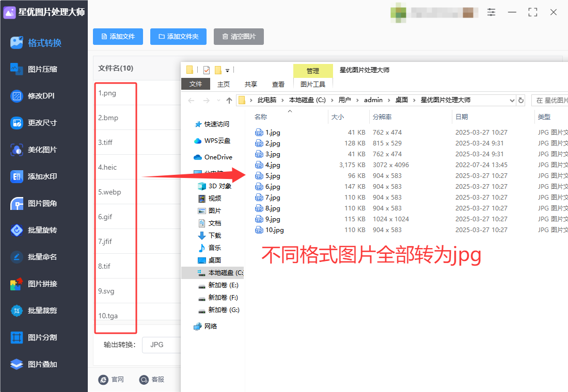Click the properties icon in Explorer quick toolbar
This screenshot has width=568, height=392.
tap(207, 70)
